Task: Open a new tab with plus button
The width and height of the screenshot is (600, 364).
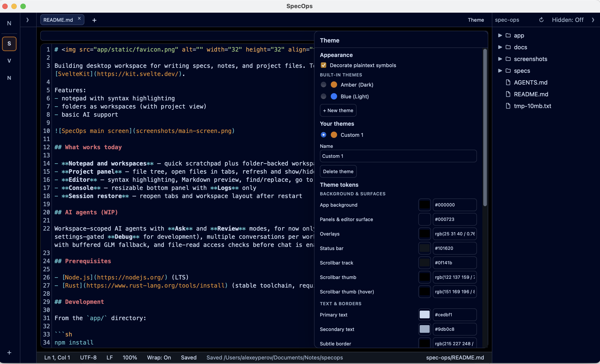Action: point(94,20)
